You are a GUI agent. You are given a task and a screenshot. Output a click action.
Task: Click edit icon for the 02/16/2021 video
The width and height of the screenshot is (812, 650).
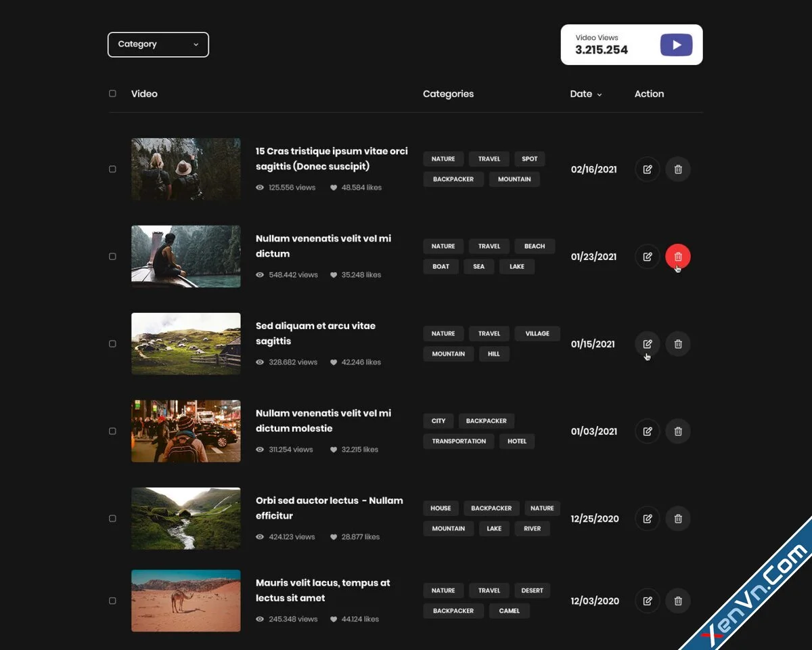(x=647, y=169)
